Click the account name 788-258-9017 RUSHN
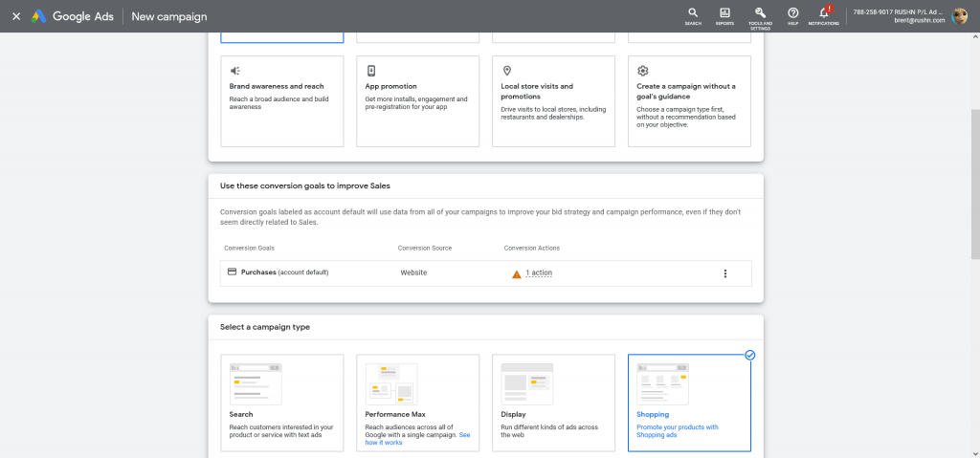Screen dimensions: 980x458 (898, 11)
